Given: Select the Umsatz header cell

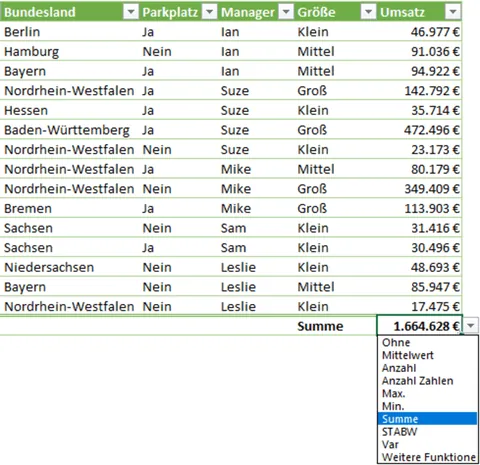Looking at the screenshot, I should click(x=419, y=12).
